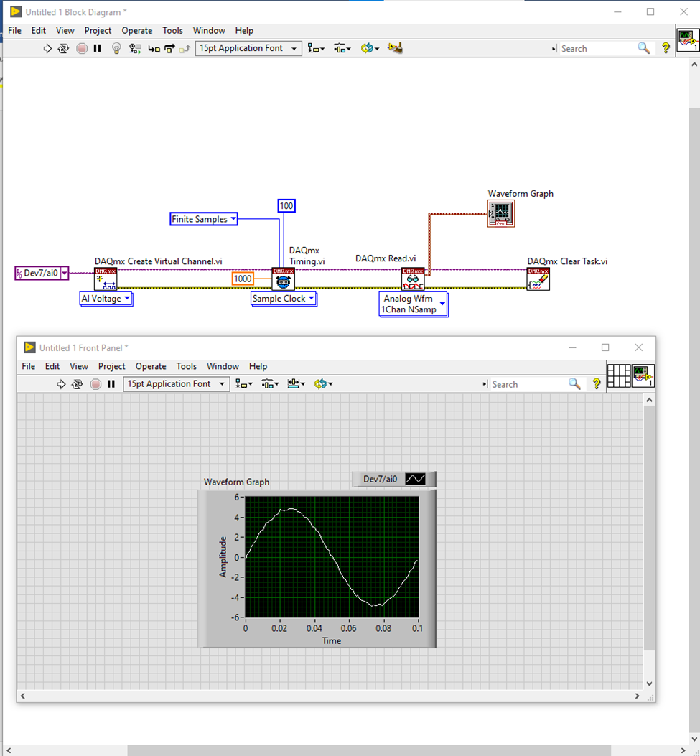
Task: Show Context Help in Front Panel
Action: tap(597, 384)
